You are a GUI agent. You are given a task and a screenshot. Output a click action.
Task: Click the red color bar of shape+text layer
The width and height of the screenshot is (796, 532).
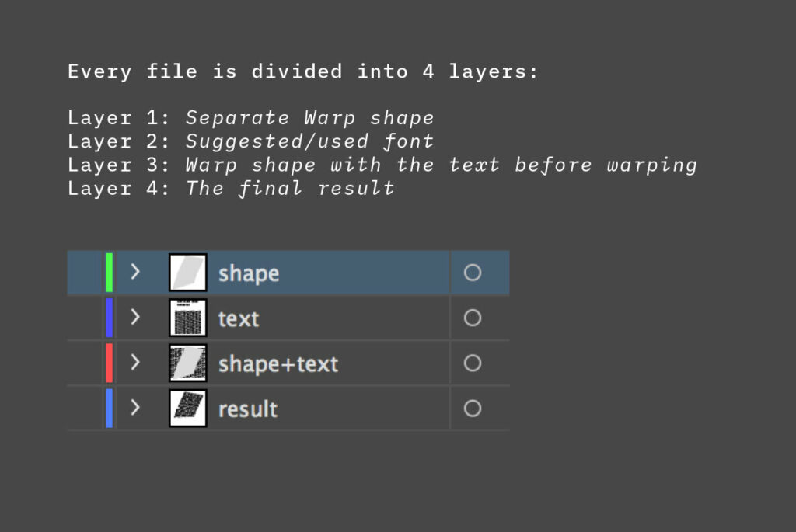tap(110, 363)
